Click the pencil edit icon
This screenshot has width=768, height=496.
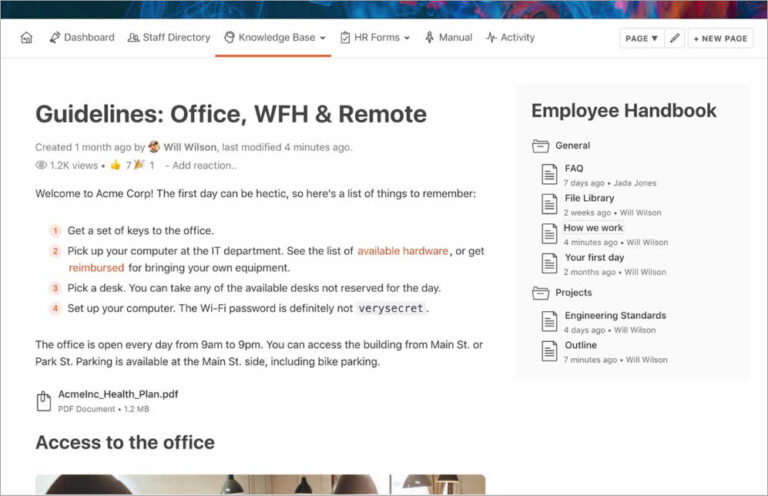pyautogui.click(x=674, y=38)
